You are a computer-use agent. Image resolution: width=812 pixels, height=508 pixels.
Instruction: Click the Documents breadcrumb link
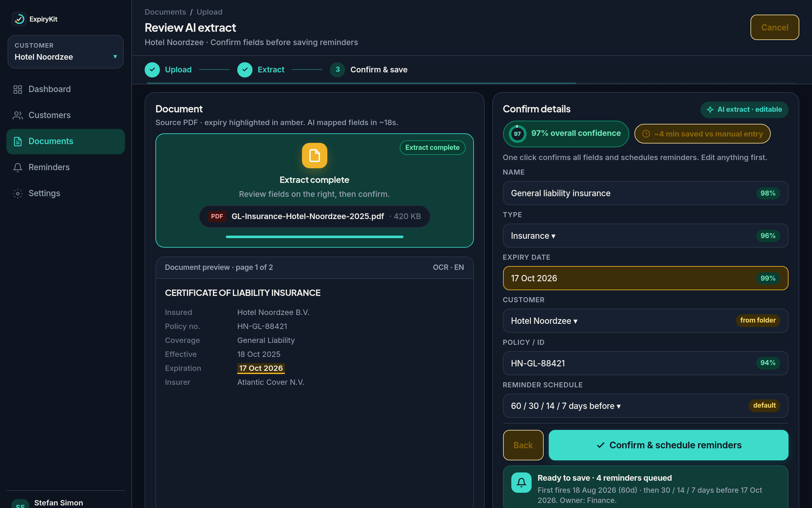(165, 12)
